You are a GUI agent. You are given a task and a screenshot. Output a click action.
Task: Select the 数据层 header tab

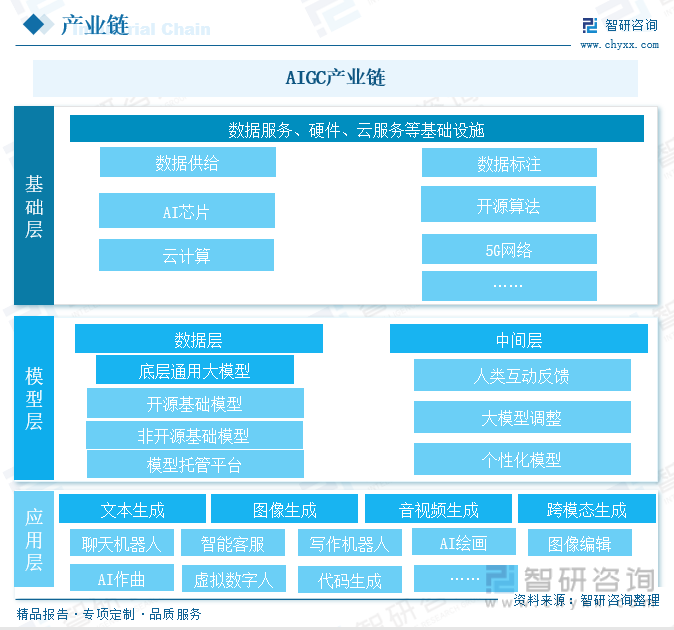coord(198,339)
